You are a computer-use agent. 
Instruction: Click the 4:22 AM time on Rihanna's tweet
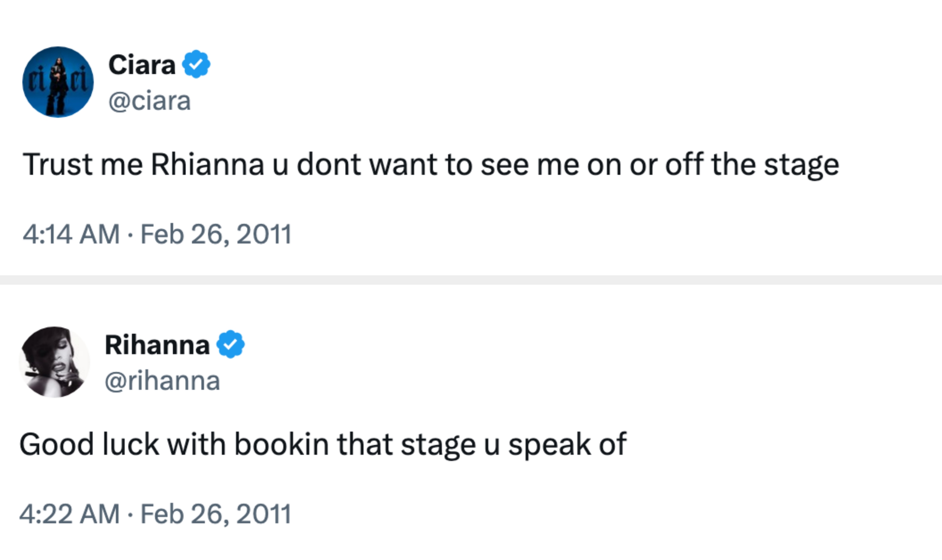[x=69, y=514]
